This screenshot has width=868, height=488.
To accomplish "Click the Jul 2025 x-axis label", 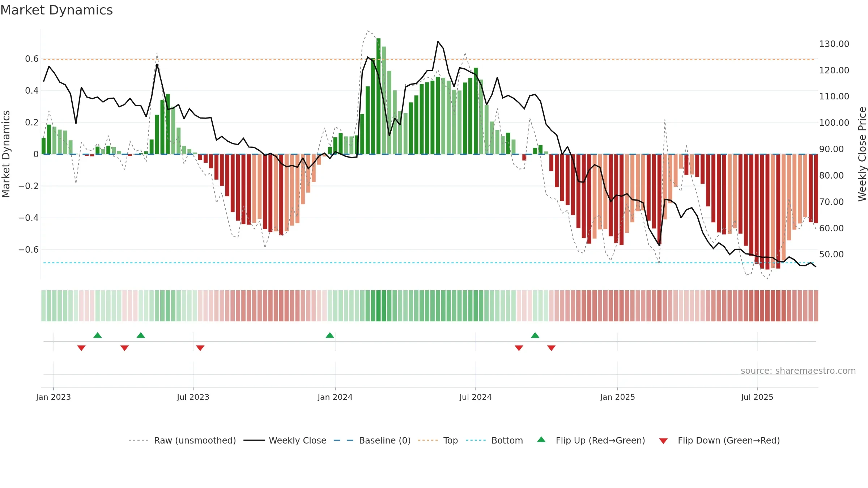I will 757,397.
